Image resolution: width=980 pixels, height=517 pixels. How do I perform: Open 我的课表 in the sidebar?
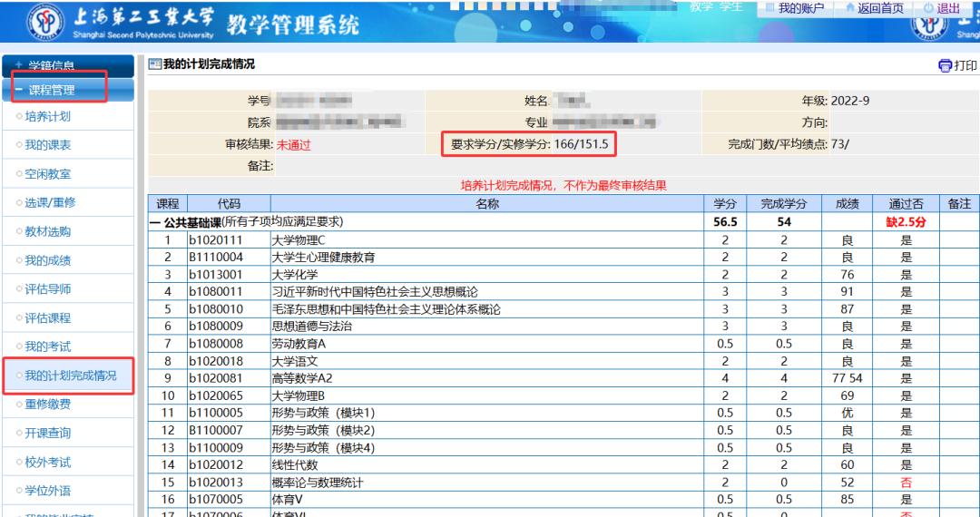47,145
